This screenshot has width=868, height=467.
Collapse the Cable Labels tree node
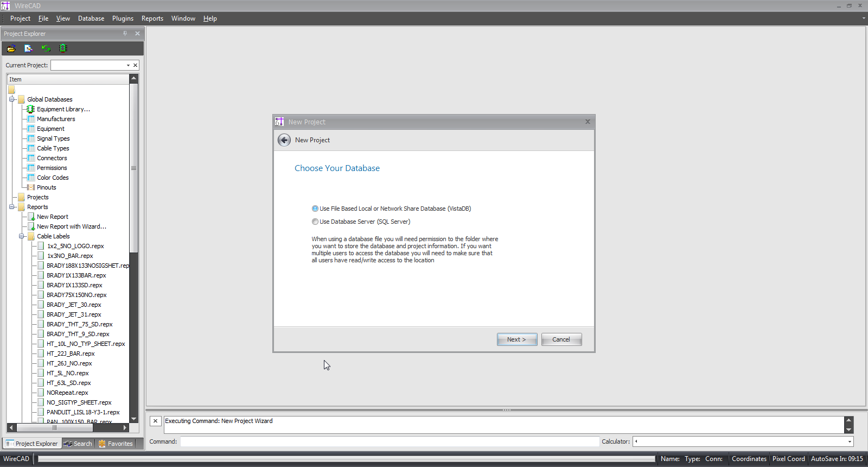coord(21,236)
